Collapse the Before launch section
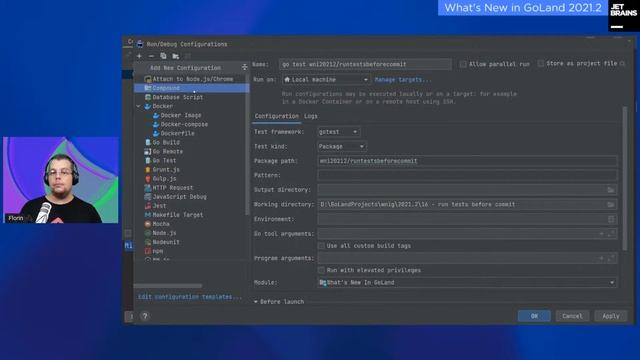Screen dimensions: 640x360 click(256, 302)
